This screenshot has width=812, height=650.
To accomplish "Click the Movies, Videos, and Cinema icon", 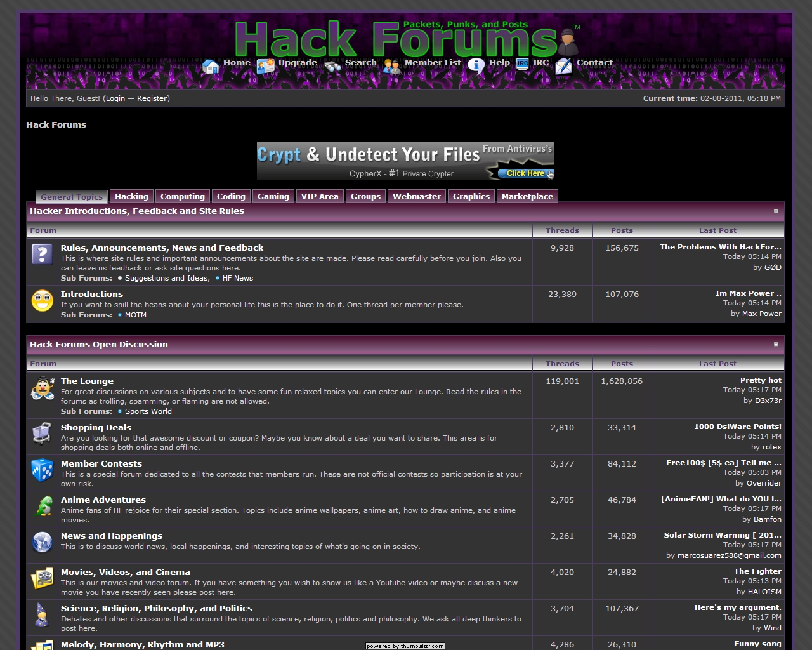I will click(x=43, y=579).
